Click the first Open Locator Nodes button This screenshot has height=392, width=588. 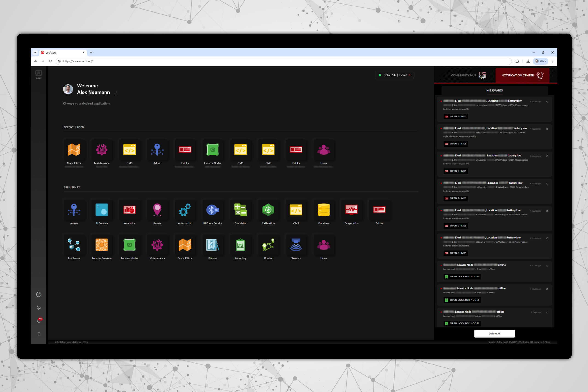click(x=462, y=276)
